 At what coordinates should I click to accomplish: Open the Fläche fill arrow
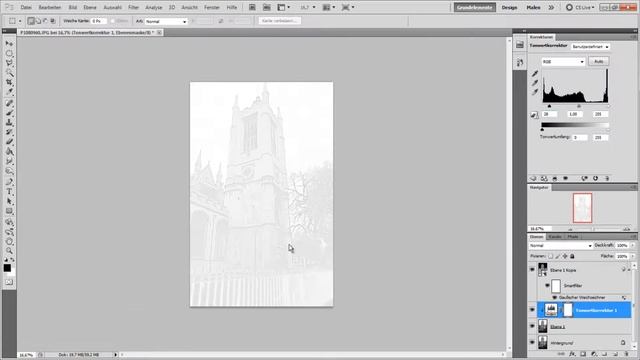click(x=633, y=256)
